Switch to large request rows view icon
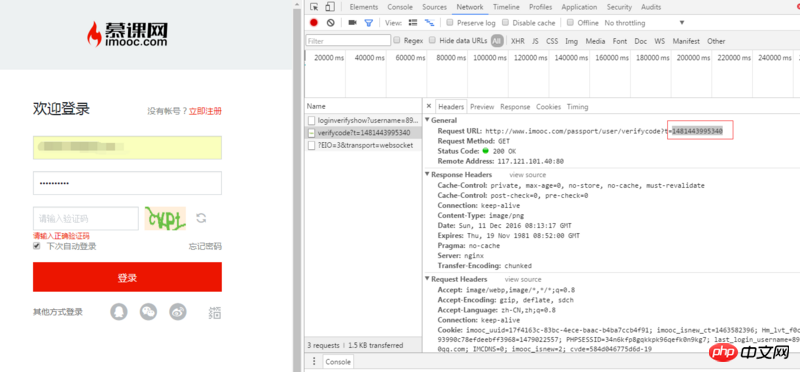The width and height of the screenshot is (800, 372). pos(413,22)
